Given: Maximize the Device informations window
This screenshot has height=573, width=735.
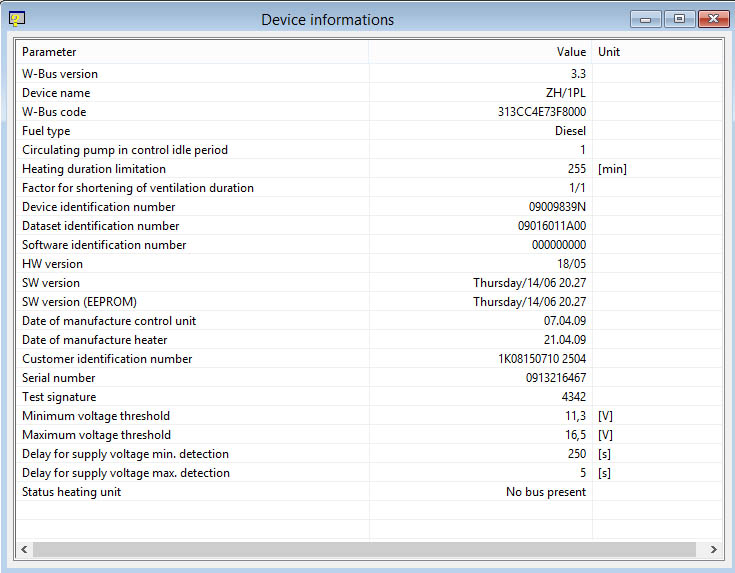Looking at the screenshot, I should click(679, 19).
